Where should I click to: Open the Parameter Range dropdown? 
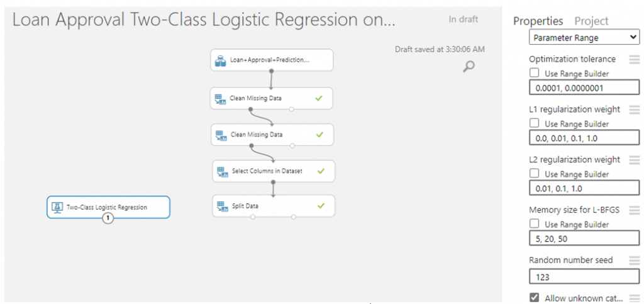(584, 38)
